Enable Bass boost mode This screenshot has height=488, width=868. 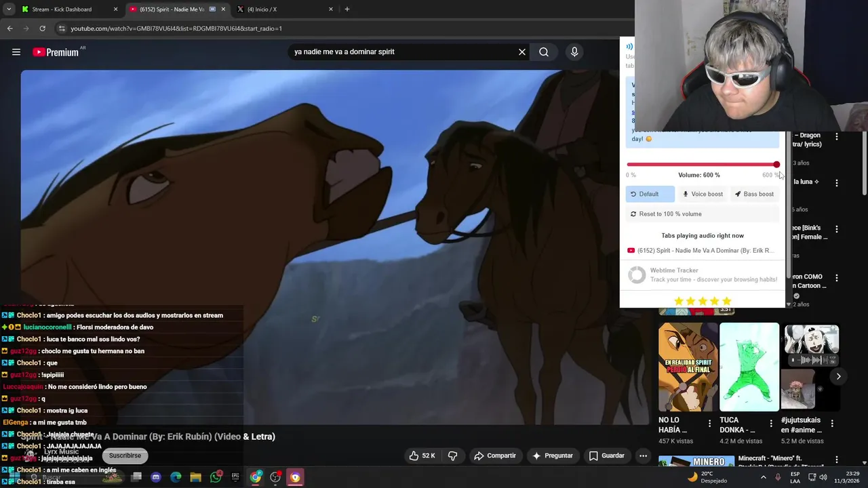coord(754,194)
